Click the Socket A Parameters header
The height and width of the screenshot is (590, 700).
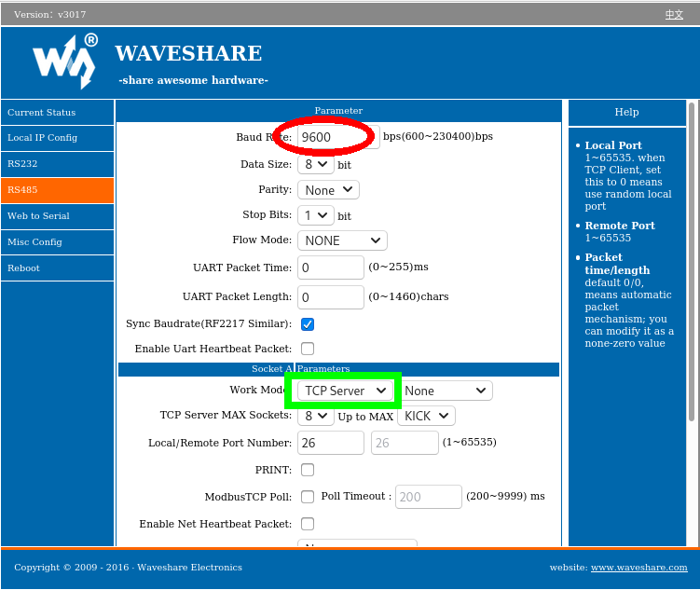pyautogui.click(x=338, y=369)
